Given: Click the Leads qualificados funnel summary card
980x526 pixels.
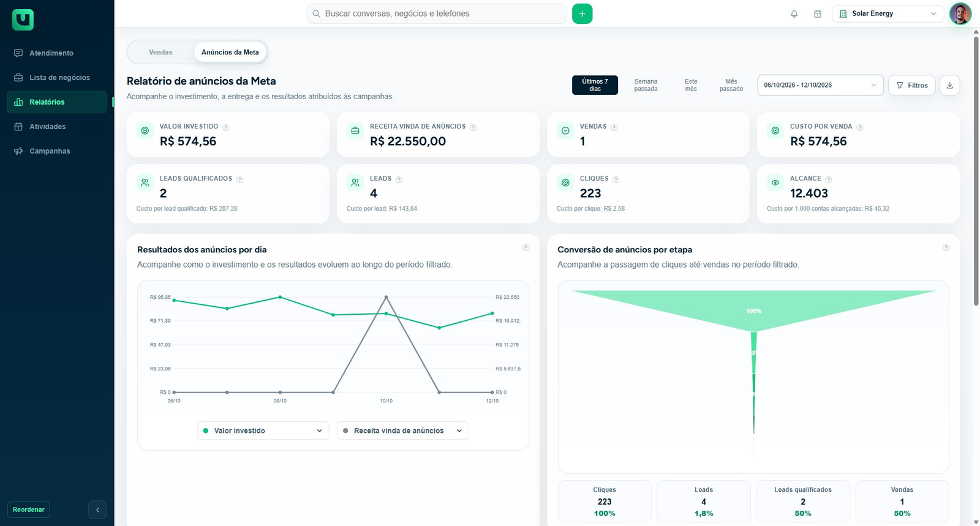Looking at the screenshot, I should 803,502.
